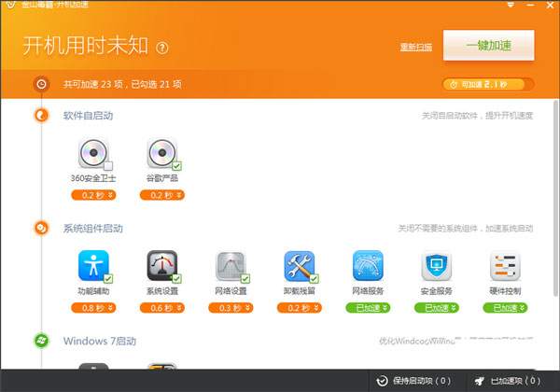Uncheck the 功能辅助 checkbox
Viewport: 560px width, 392px height.
(x=108, y=279)
